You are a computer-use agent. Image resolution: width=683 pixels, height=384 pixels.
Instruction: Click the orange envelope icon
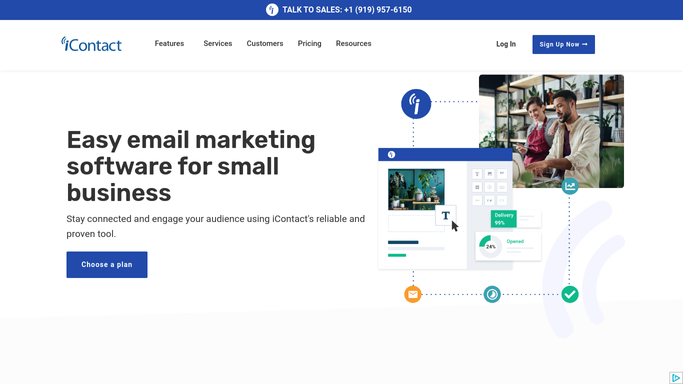[x=413, y=294]
